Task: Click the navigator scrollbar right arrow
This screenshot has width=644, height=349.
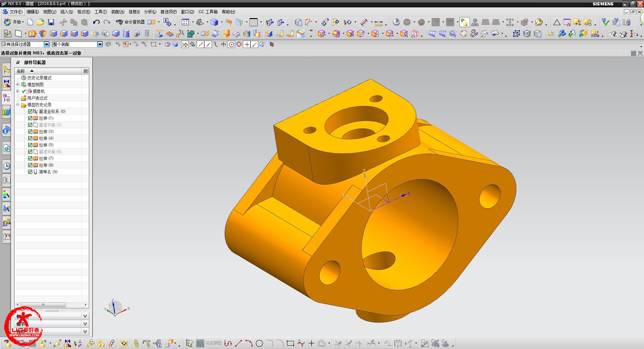Action: [86, 305]
